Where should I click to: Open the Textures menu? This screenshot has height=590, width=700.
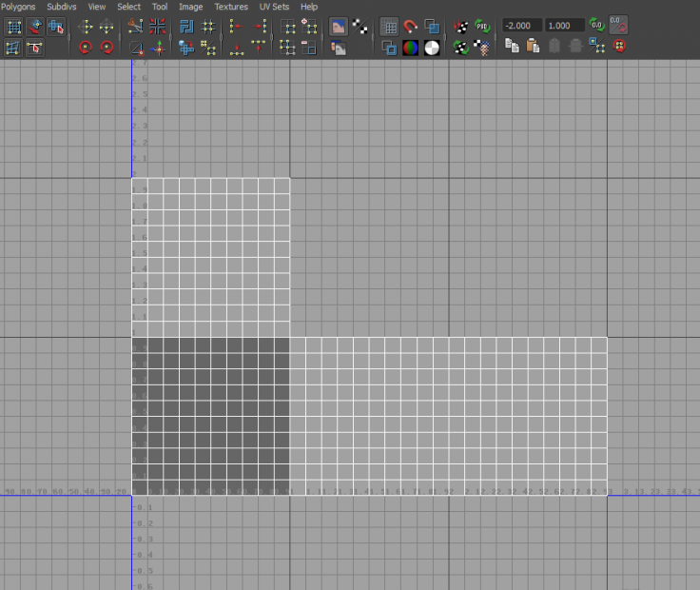tap(231, 7)
